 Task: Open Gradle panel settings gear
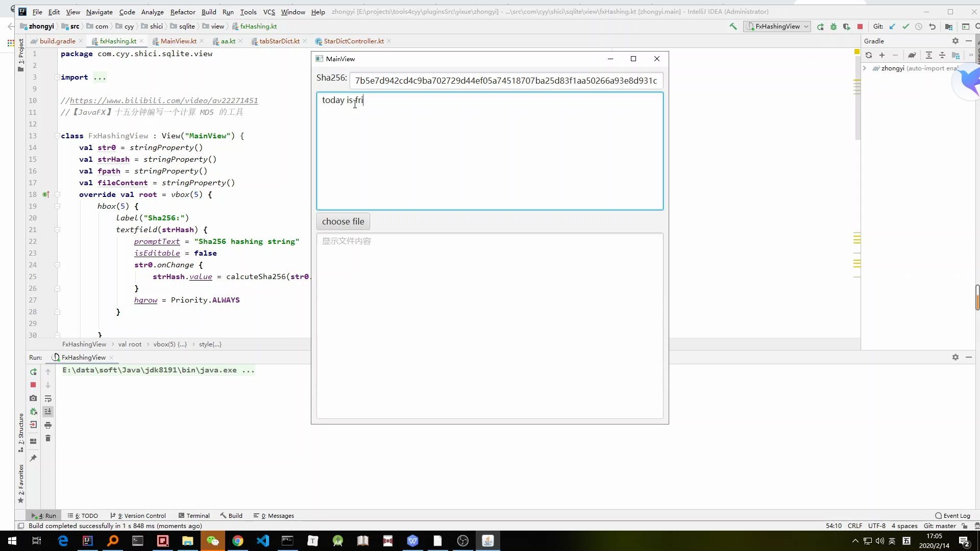click(x=955, y=41)
